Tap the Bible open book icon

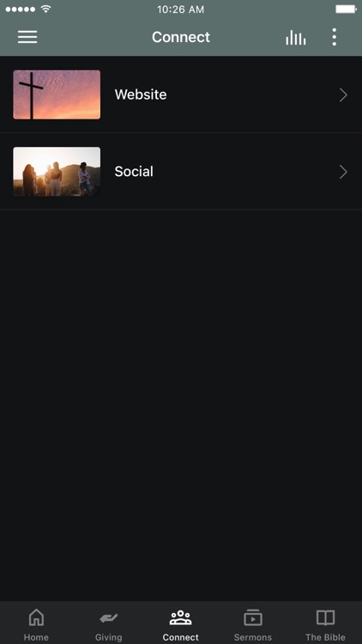325,617
